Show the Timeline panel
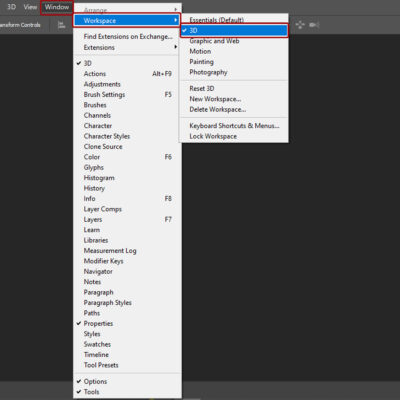The width and height of the screenshot is (400, 400). pyautogui.click(x=127, y=355)
